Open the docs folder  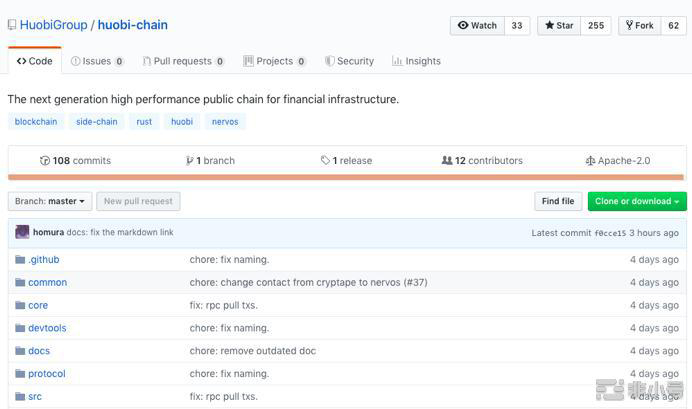click(x=39, y=351)
